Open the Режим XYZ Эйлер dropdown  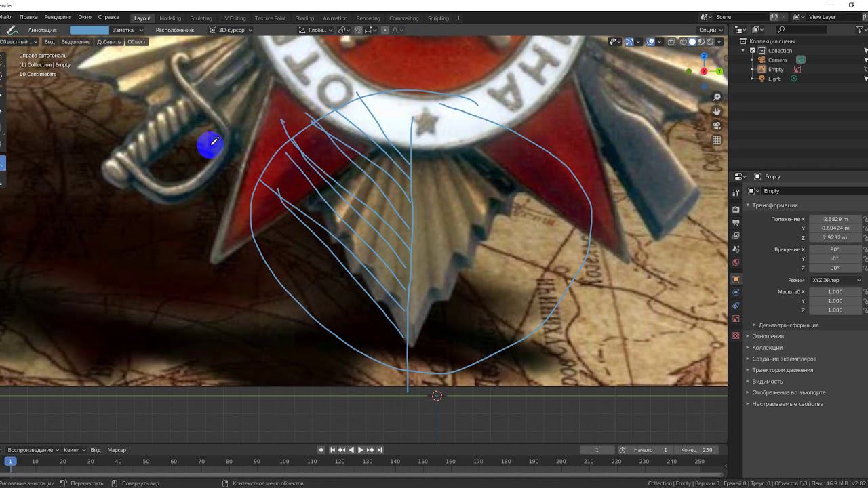[x=835, y=280]
